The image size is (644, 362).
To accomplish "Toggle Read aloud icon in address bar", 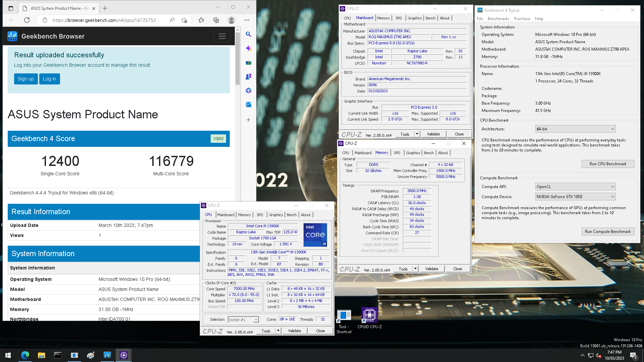I will 172,20.
